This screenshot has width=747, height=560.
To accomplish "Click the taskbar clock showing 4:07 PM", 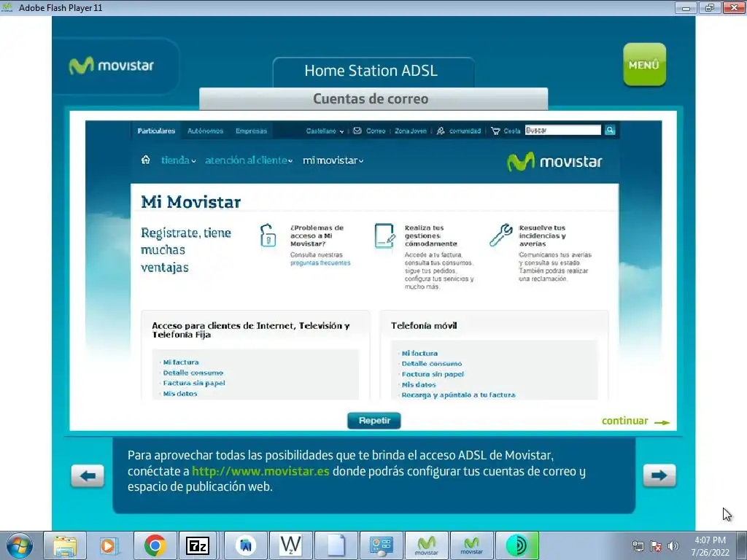I will point(711,546).
